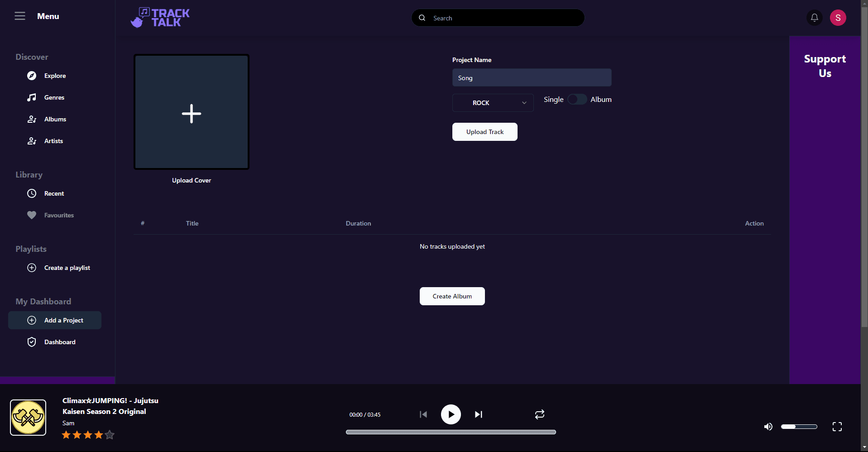This screenshot has height=452, width=868.
Task: Open the TrackTalk logo
Action: (x=159, y=17)
